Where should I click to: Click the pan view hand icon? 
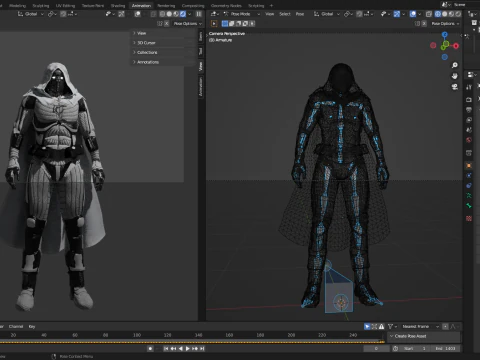455,76
